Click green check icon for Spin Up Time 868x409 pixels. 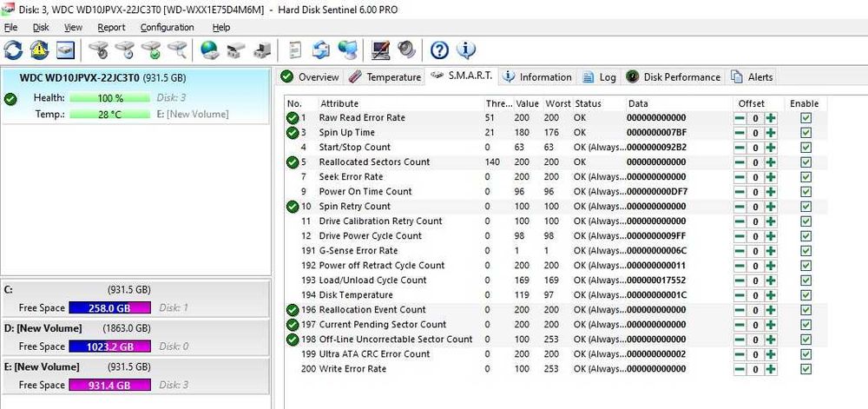pos(293,133)
